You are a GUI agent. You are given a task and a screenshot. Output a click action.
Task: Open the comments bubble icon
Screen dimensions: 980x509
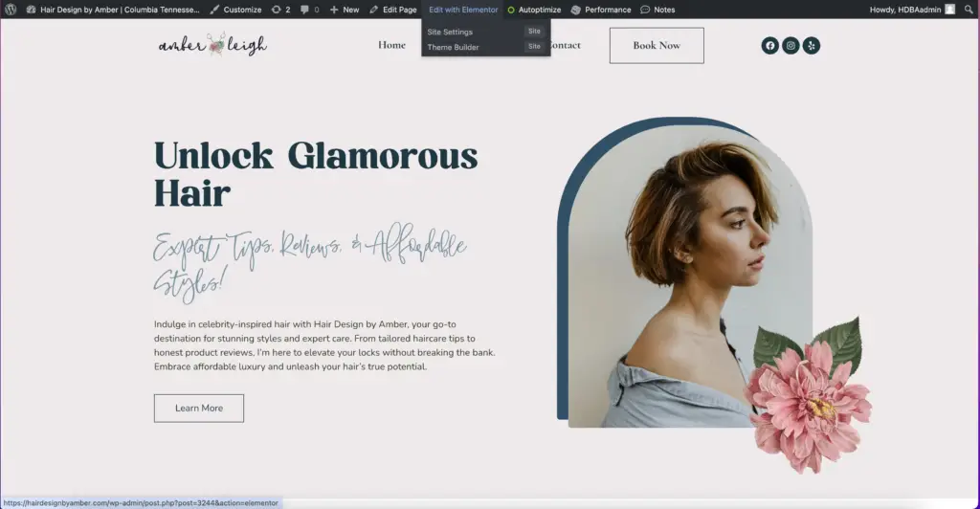tap(309, 10)
